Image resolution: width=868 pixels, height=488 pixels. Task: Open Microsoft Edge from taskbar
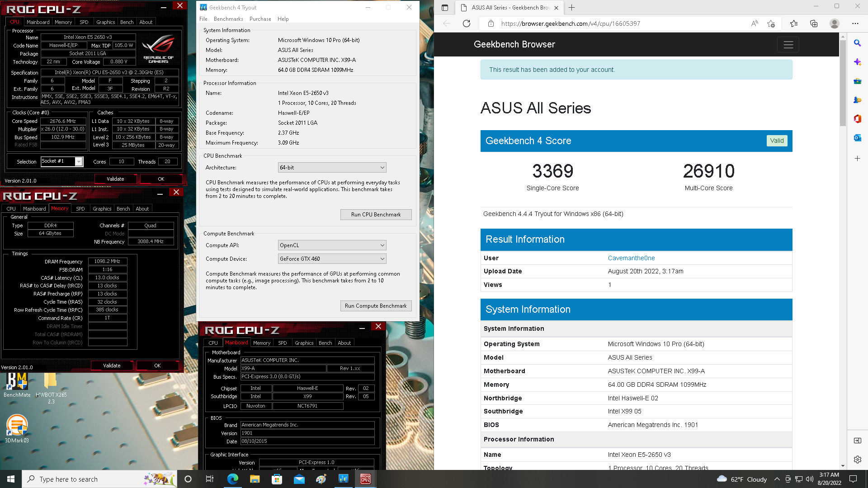[233, 479]
